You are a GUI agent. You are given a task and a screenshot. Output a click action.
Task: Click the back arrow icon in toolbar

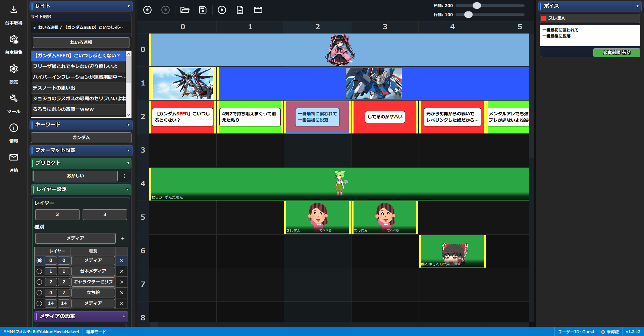click(147, 10)
